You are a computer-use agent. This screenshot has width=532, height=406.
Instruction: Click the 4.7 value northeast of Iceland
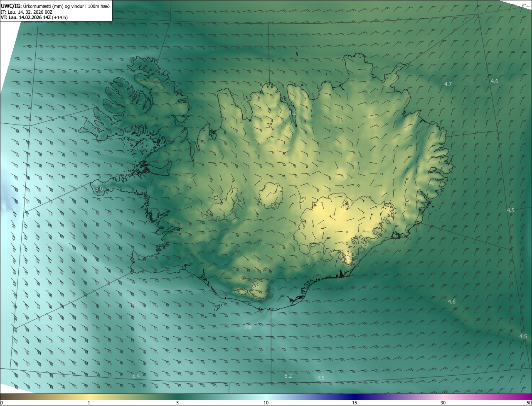pos(448,84)
